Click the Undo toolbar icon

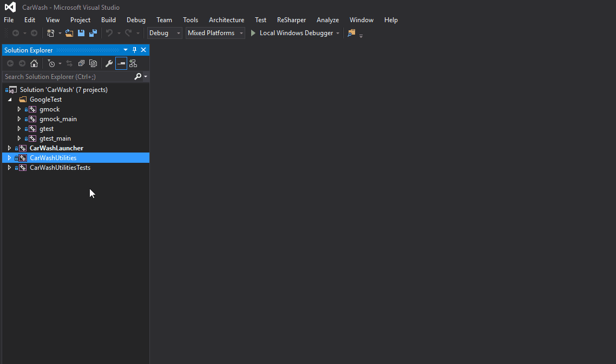[109, 33]
